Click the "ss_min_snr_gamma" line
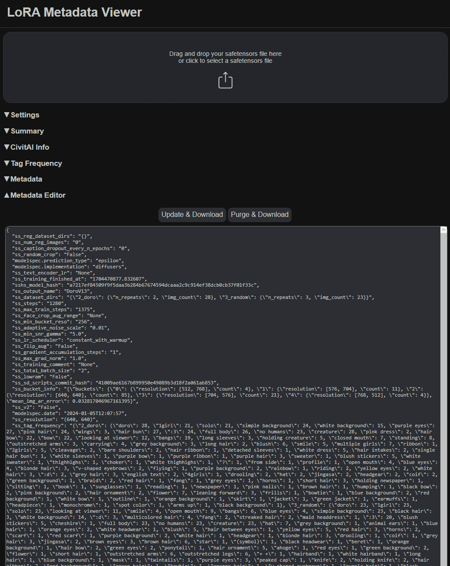The height and width of the screenshot is (566, 450). (x=50, y=334)
